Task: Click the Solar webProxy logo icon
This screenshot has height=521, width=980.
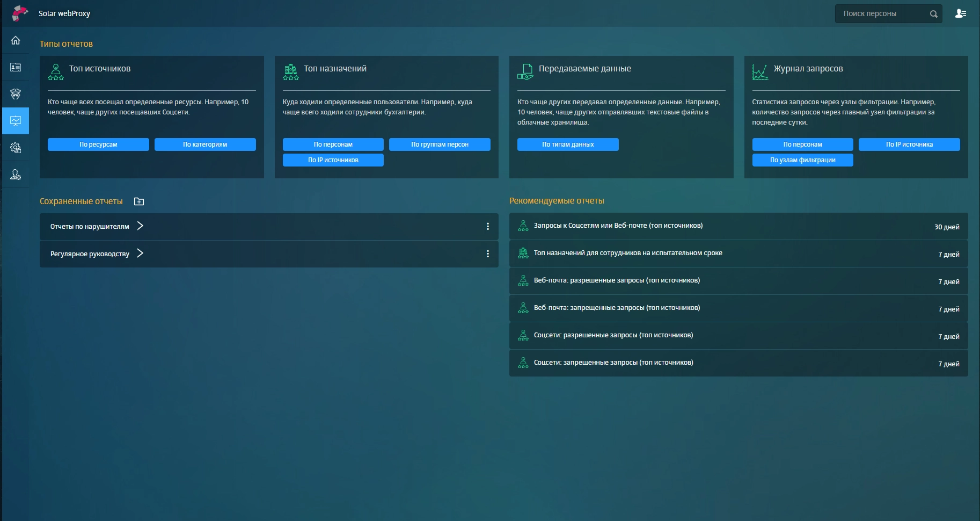Action: [19, 13]
